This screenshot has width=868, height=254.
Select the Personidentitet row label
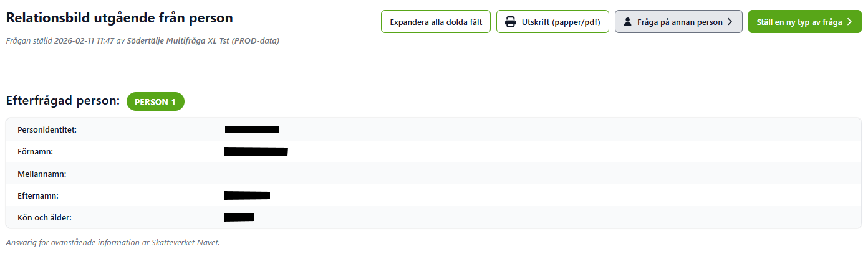pyautogui.click(x=47, y=129)
